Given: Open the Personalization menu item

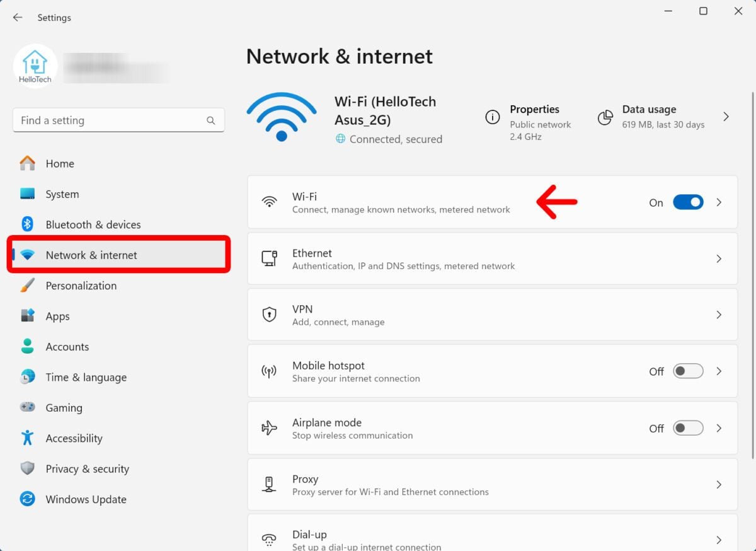Looking at the screenshot, I should pos(81,286).
